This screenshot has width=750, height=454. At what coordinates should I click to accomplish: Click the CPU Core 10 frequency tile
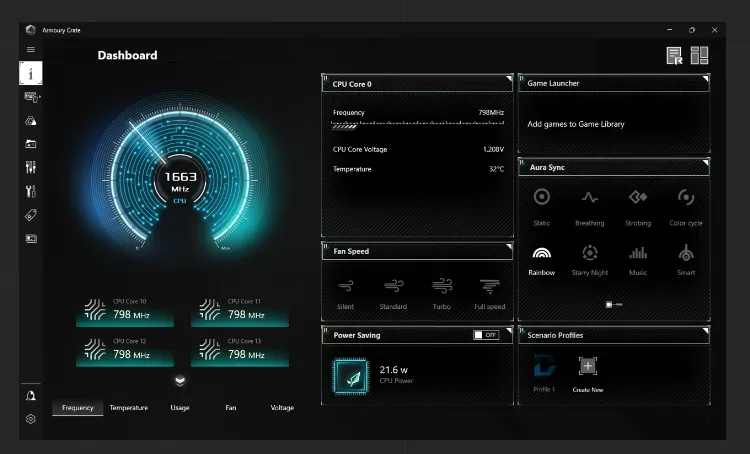125,312
